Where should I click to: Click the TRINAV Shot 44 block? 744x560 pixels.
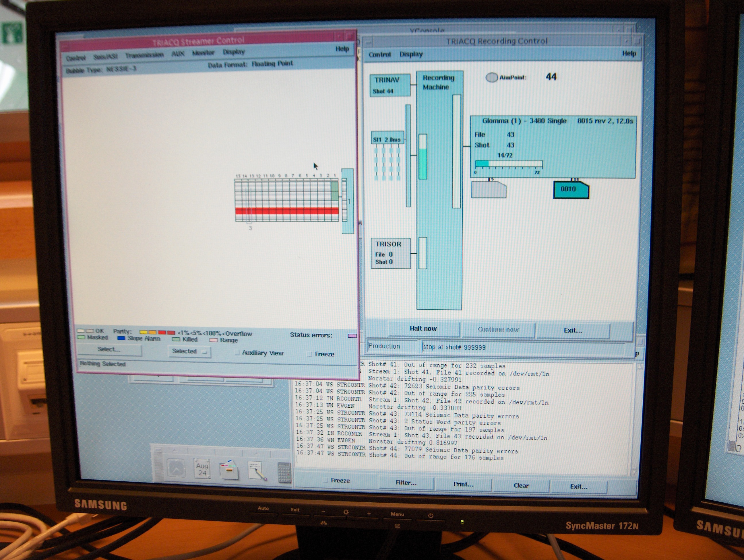point(390,85)
